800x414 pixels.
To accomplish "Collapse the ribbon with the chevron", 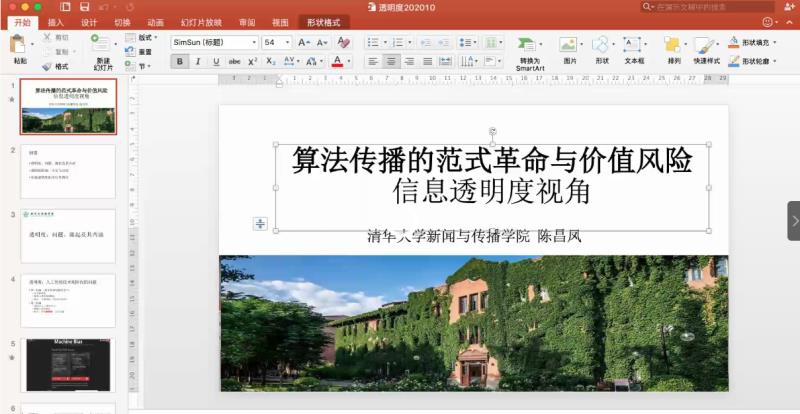I will pos(789,22).
